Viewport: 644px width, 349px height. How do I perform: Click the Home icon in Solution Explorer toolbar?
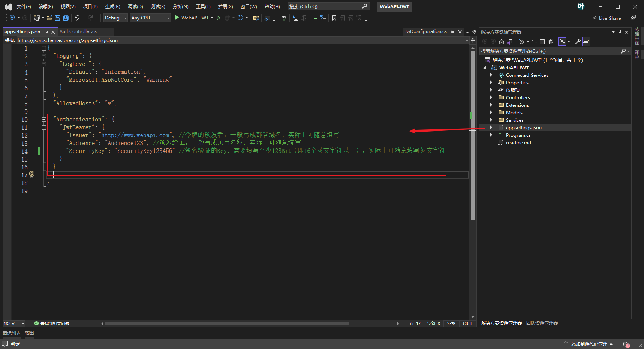[x=502, y=42]
